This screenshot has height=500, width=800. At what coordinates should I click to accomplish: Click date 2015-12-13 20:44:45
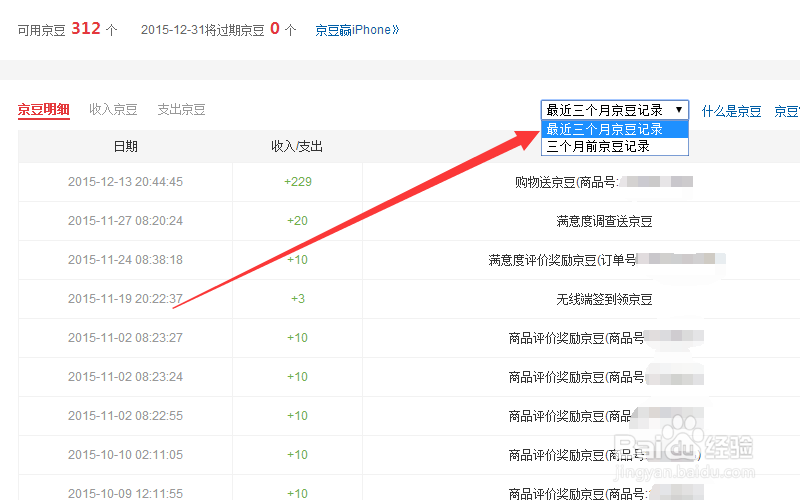(126, 182)
